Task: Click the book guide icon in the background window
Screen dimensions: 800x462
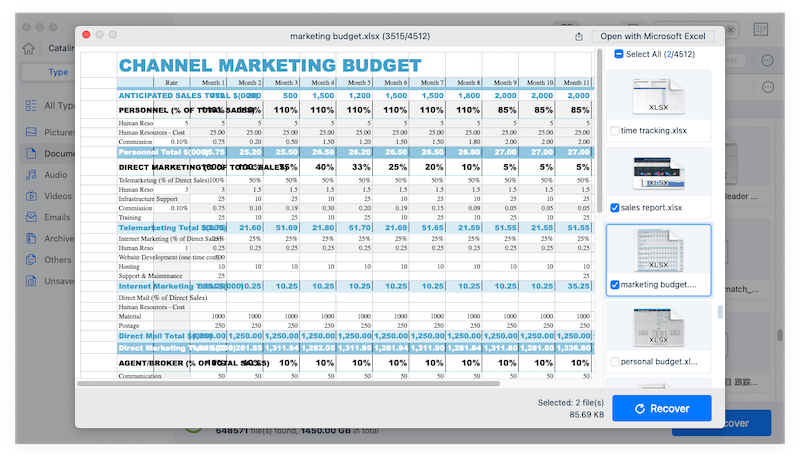Action: point(761,30)
